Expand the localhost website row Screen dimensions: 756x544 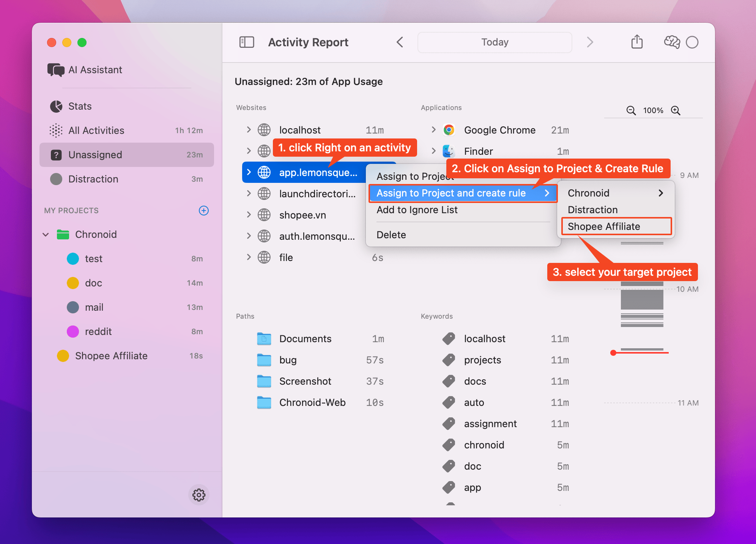pyautogui.click(x=249, y=130)
